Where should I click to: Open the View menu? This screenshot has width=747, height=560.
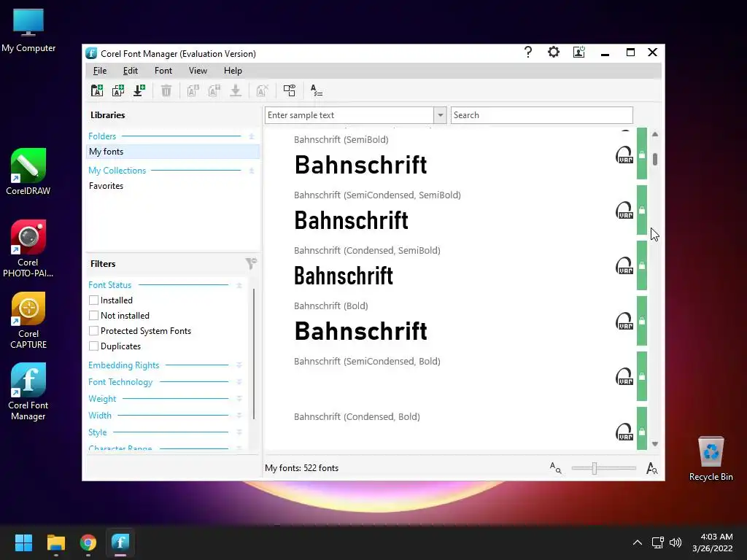click(198, 71)
